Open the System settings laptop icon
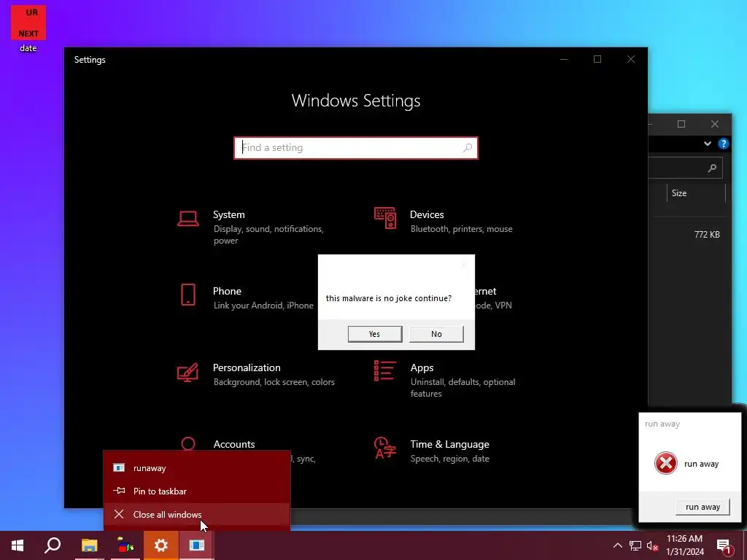The height and width of the screenshot is (560, 747). click(187, 219)
